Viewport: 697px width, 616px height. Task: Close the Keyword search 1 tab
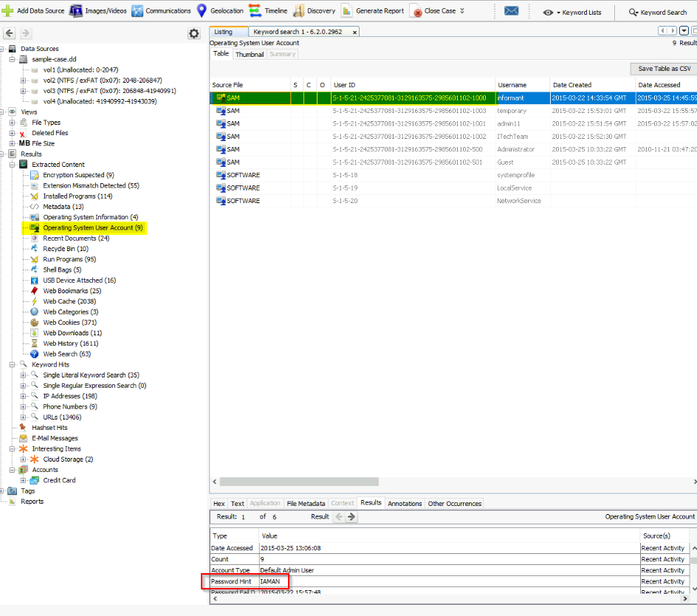tap(354, 32)
